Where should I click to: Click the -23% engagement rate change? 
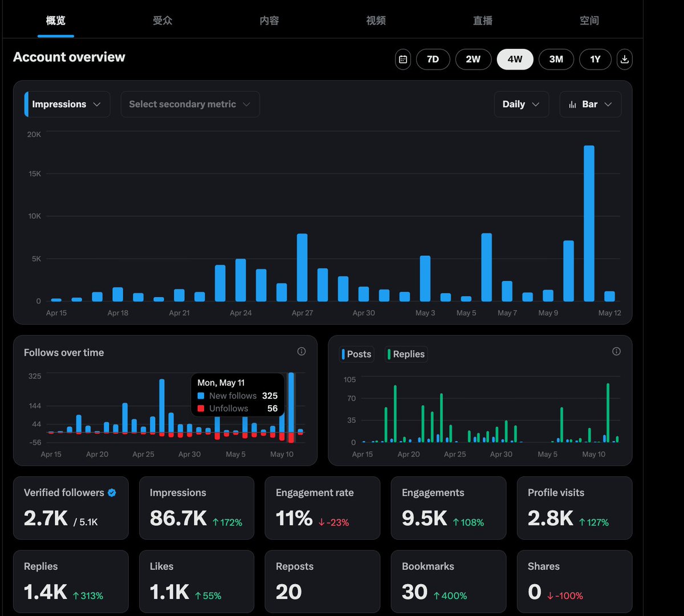[x=334, y=523]
